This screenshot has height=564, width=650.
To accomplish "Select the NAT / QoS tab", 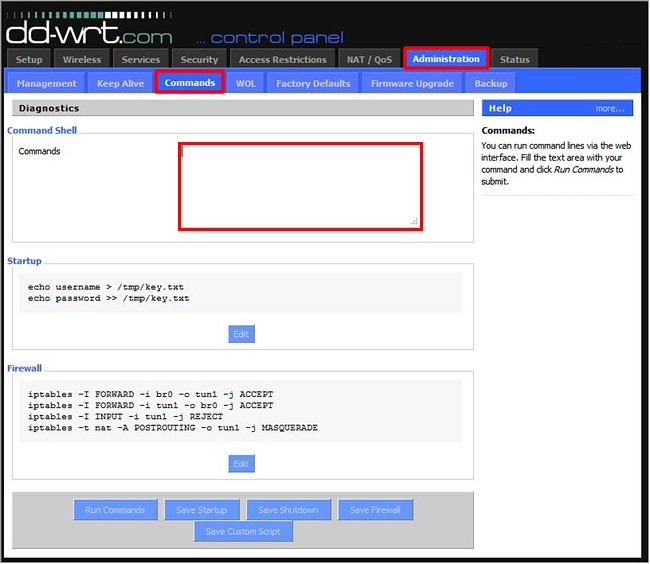I will [x=369, y=59].
